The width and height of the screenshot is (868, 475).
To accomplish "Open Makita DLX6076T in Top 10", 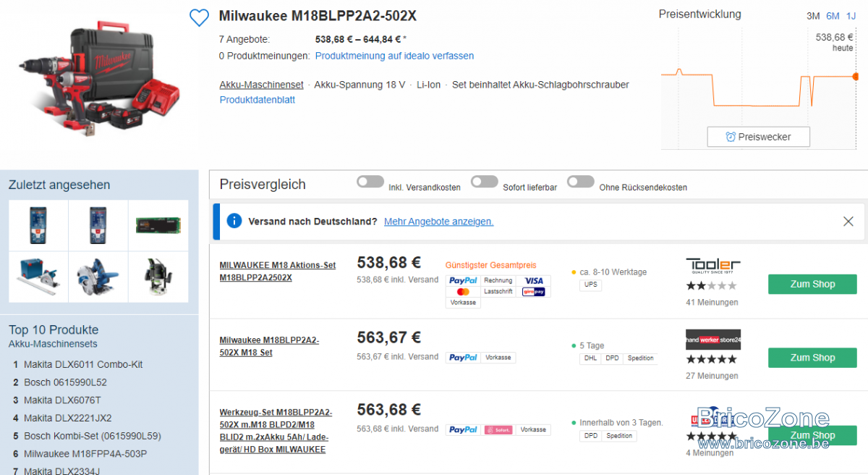I will [x=62, y=400].
